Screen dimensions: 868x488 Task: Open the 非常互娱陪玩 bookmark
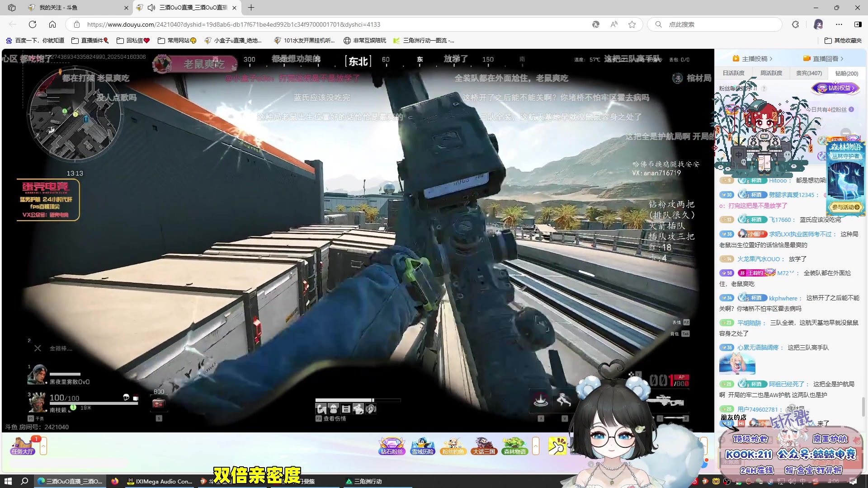click(365, 41)
